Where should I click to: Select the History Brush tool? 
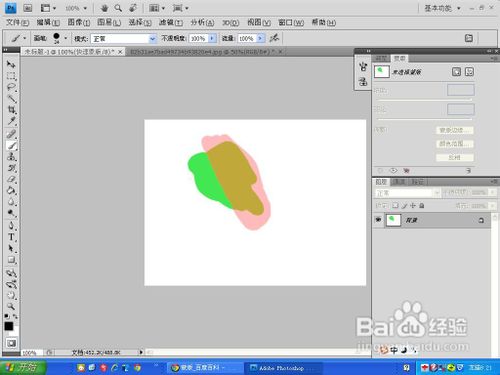point(11,168)
